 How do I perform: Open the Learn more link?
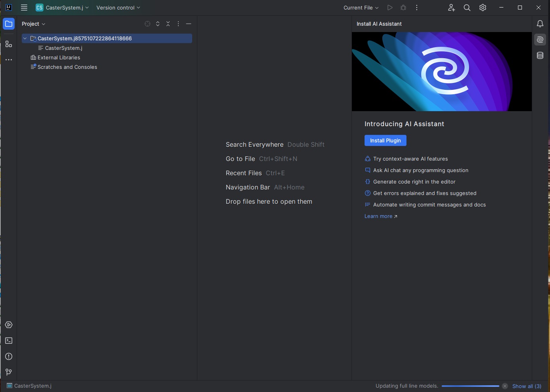[381, 216]
